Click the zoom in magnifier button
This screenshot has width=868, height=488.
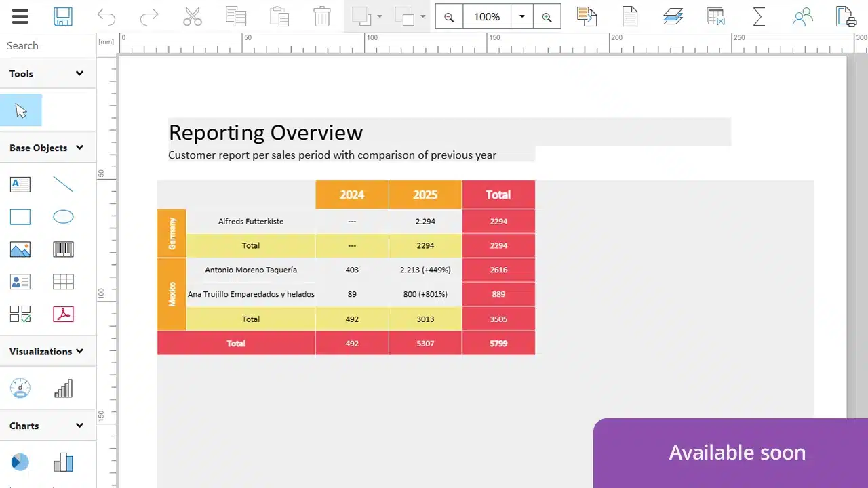coord(547,17)
